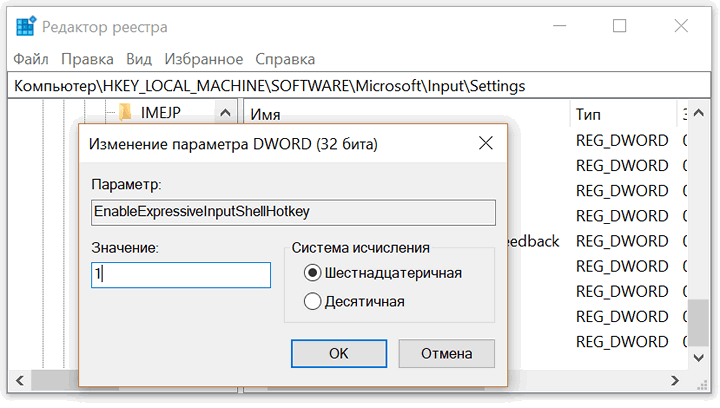Click the Значение value input field
Image resolution: width=720 pixels, height=408 pixels.
pyautogui.click(x=181, y=275)
